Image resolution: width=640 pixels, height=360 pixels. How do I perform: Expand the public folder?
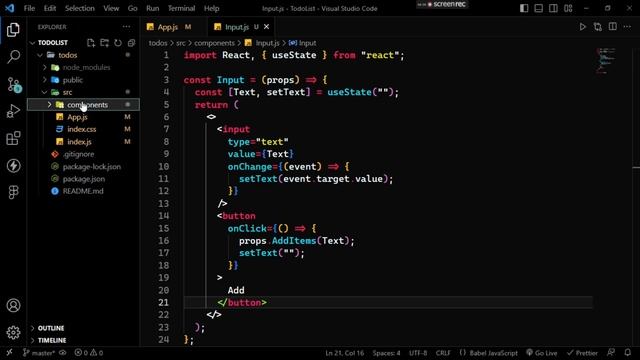45,80
